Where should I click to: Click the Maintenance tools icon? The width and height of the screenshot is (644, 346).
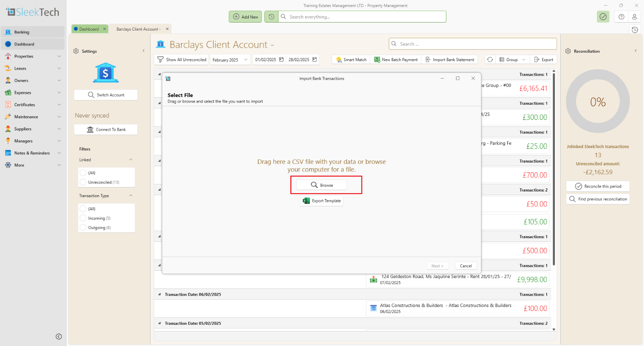click(x=8, y=117)
